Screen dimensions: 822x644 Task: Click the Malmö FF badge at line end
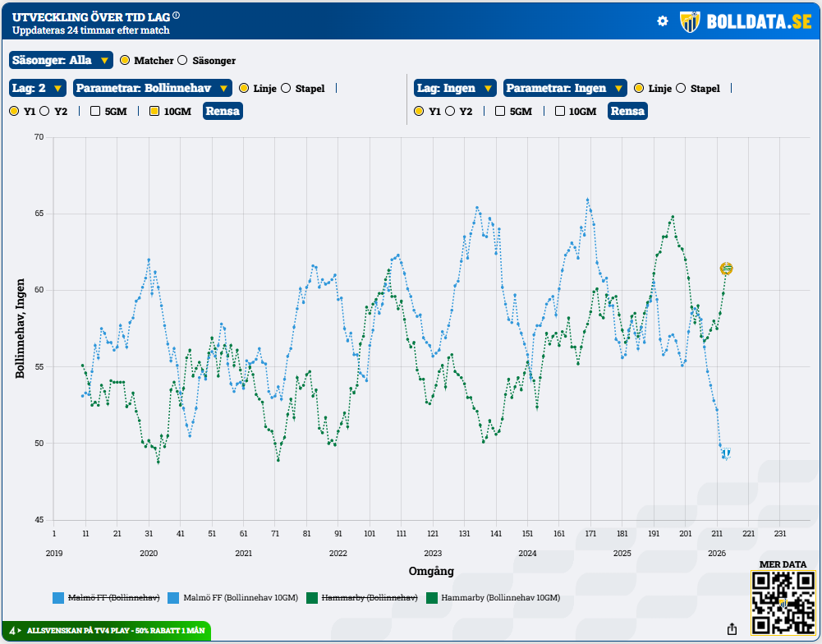tap(726, 453)
